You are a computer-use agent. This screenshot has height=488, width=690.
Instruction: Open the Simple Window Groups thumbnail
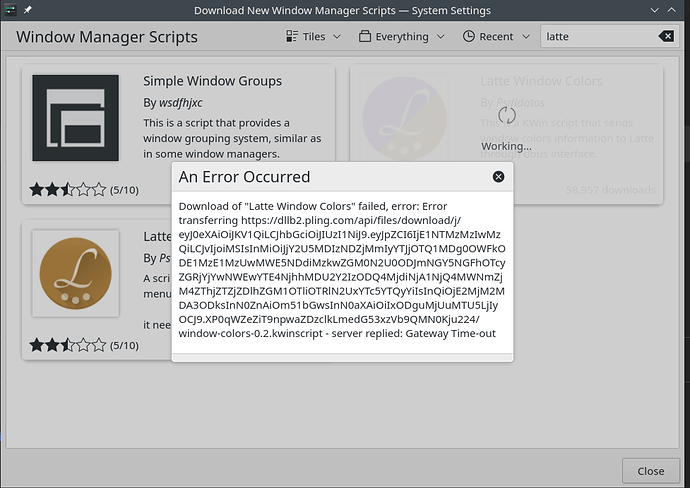[75, 118]
